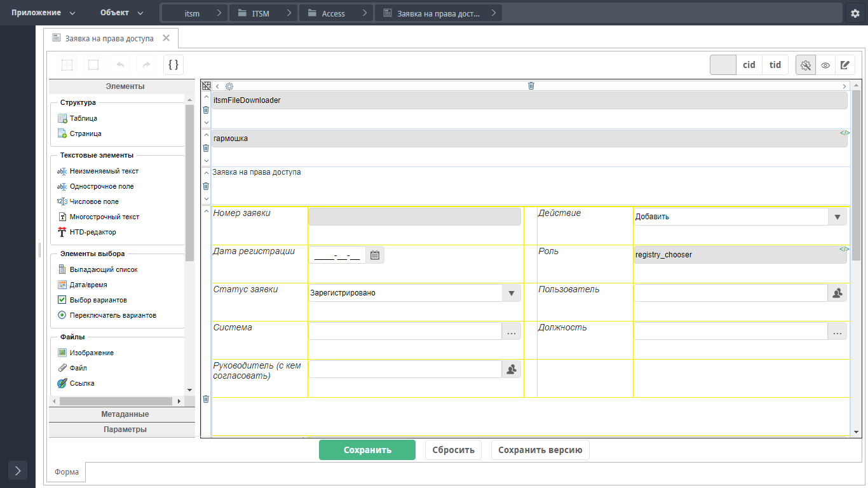Open the calendar picker for Дата регистрации

coord(375,255)
